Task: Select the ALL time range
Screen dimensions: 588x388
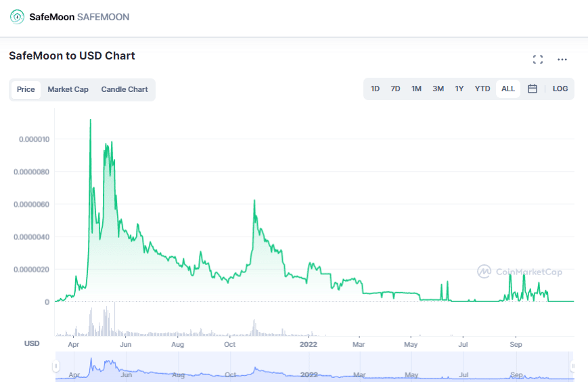Action: [x=508, y=89]
